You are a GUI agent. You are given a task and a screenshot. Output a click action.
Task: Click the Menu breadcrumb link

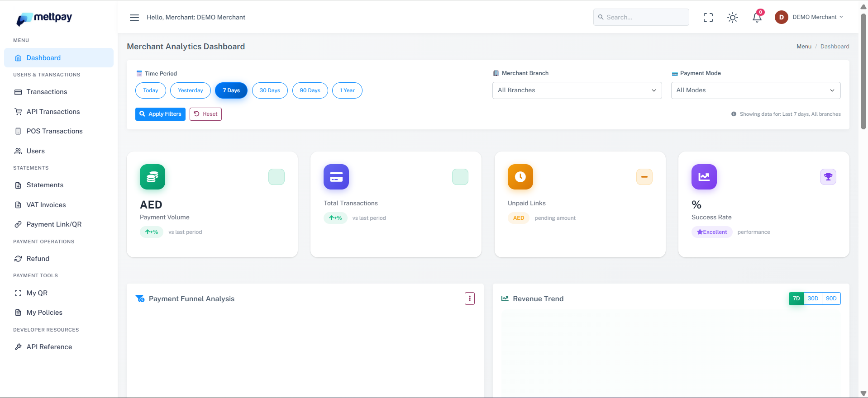click(x=804, y=47)
